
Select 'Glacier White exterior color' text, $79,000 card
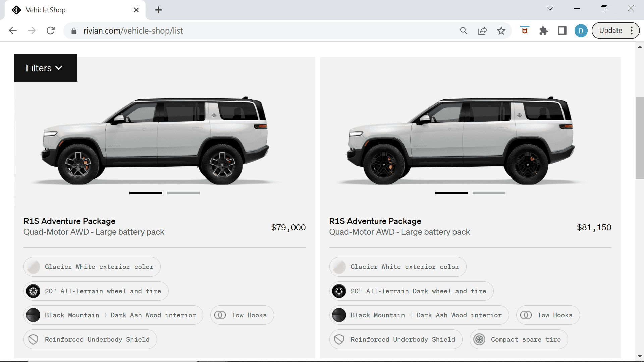coord(99,267)
